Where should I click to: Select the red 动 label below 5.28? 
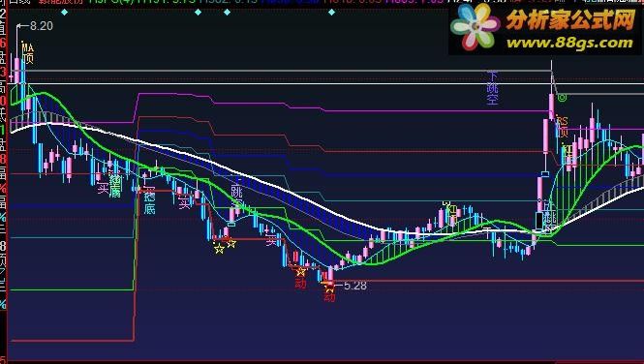[329, 296]
